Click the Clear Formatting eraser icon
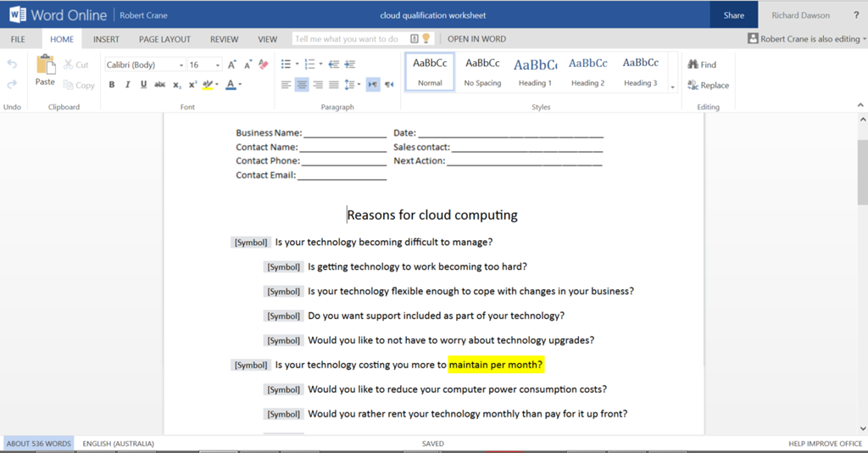The image size is (868, 453). pyautogui.click(x=263, y=64)
